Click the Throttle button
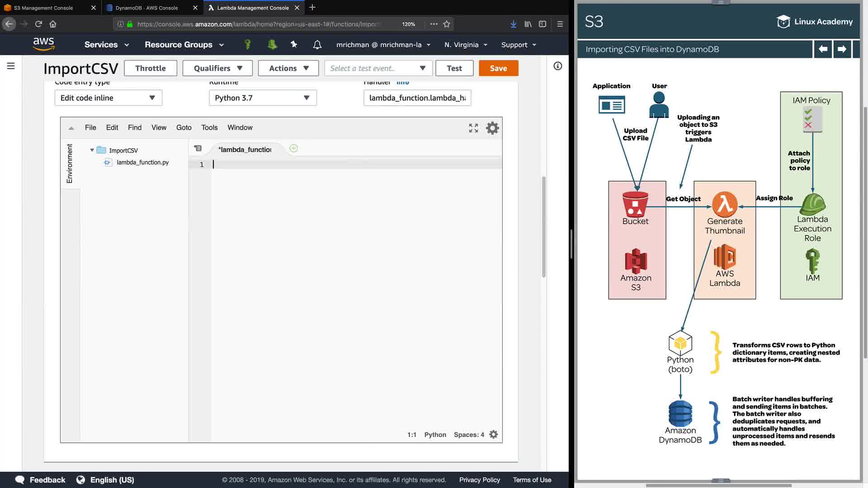Viewport: 868px width, 488px height. click(x=150, y=68)
